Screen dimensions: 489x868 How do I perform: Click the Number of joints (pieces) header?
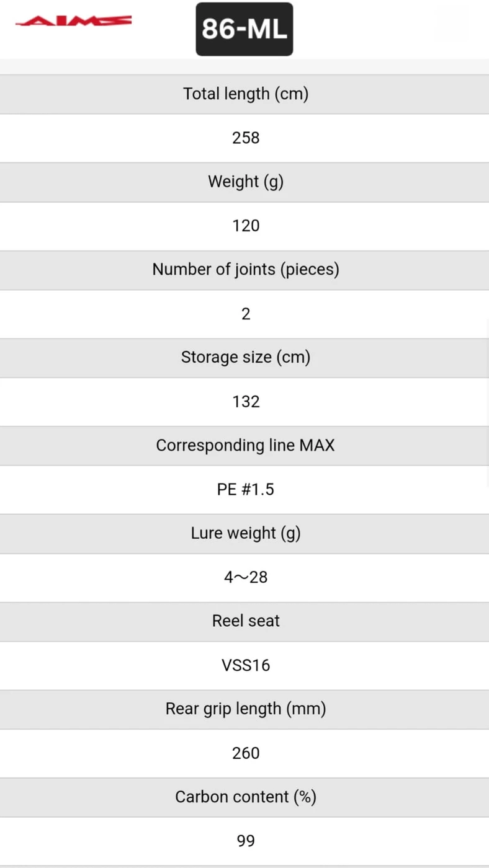point(246,270)
